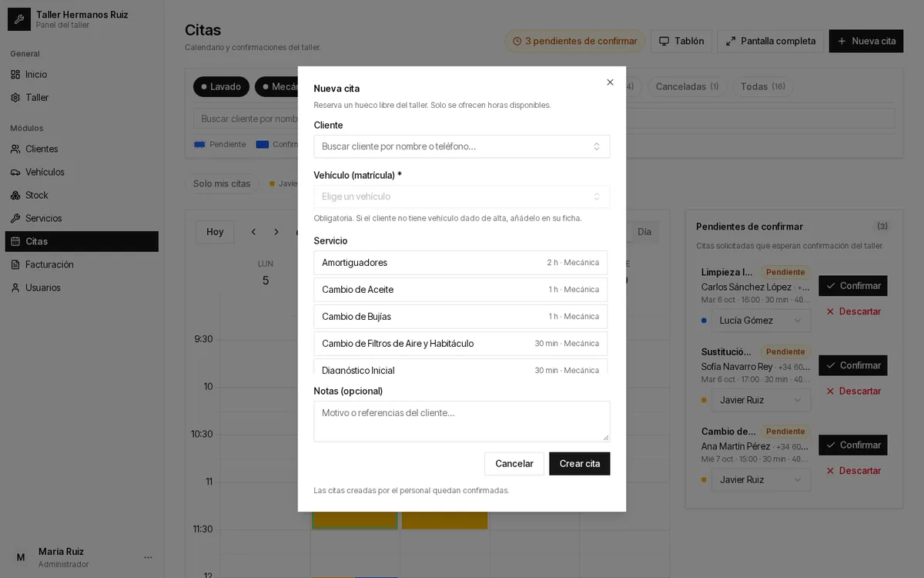Click the Pendiente badge on Cambio de... card

785,432
